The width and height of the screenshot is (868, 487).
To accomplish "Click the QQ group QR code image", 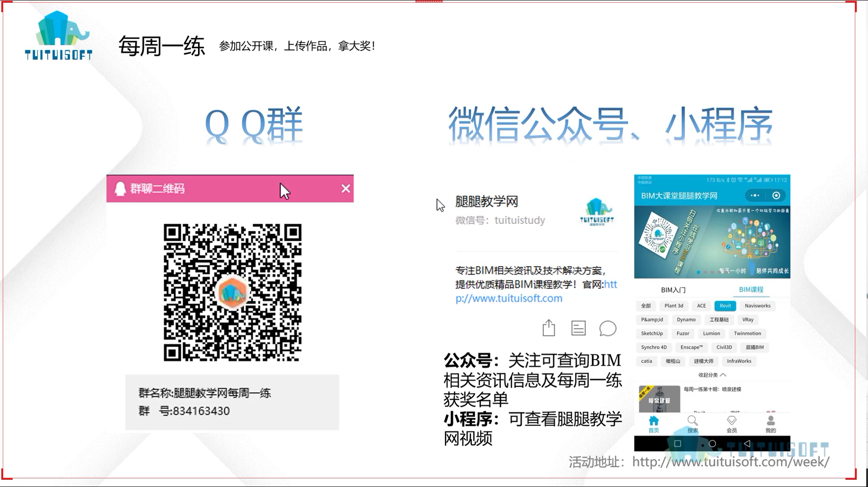I will [x=232, y=292].
